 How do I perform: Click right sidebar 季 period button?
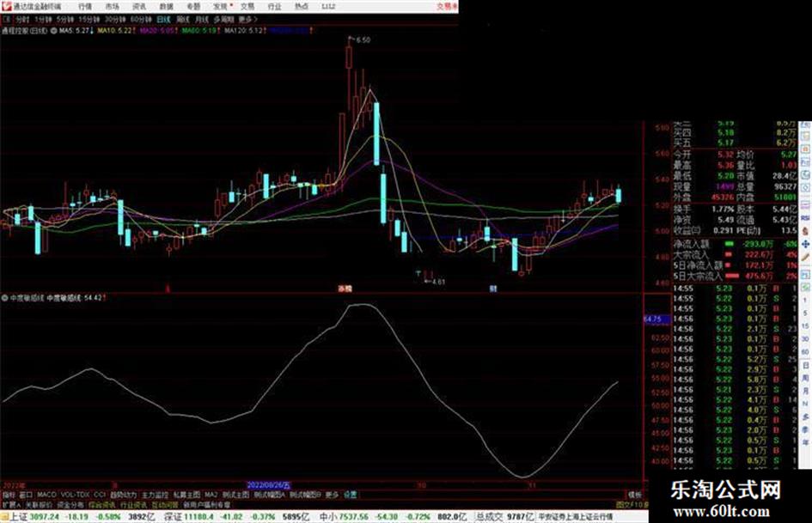point(805,429)
